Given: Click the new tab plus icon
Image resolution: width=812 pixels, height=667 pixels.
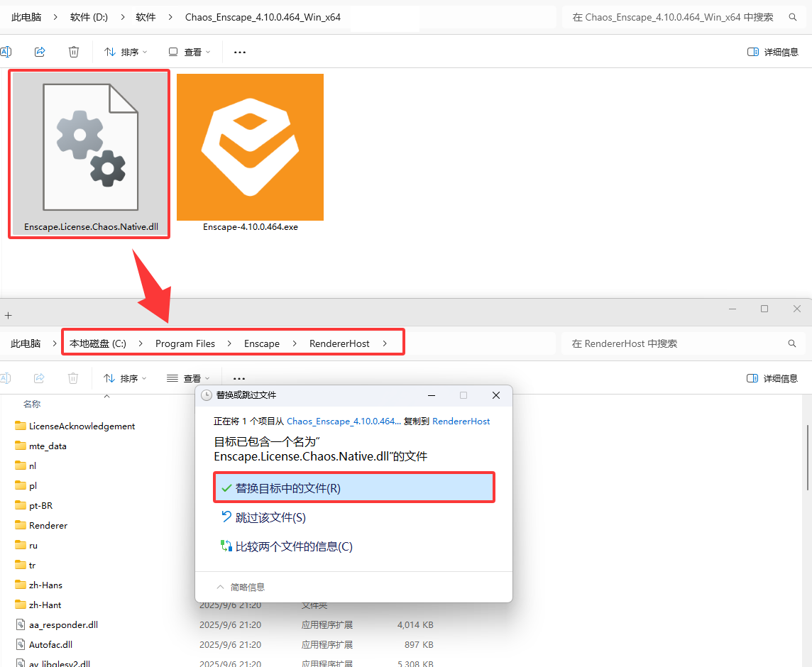Looking at the screenshot, I should pyautogui.click(x=8, y=315).
